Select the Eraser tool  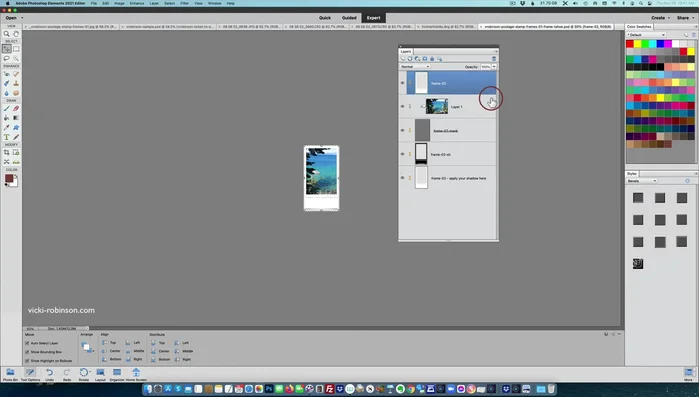(16, 108)
